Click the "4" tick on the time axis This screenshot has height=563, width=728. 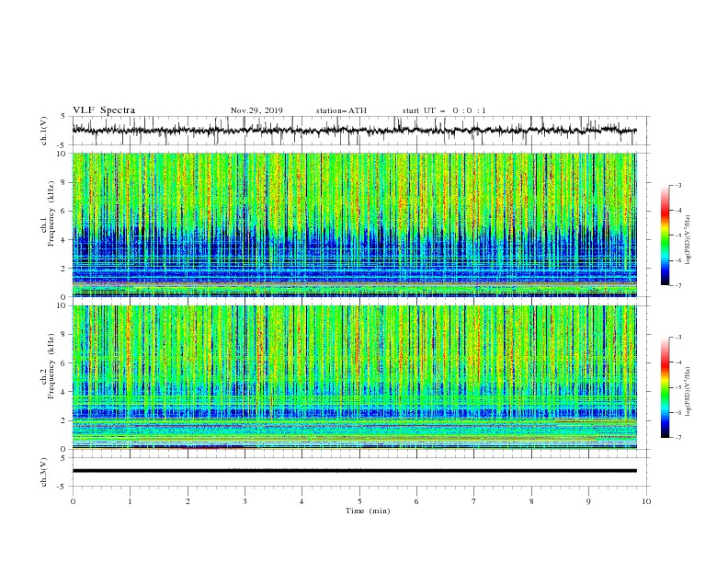point(302,501)
